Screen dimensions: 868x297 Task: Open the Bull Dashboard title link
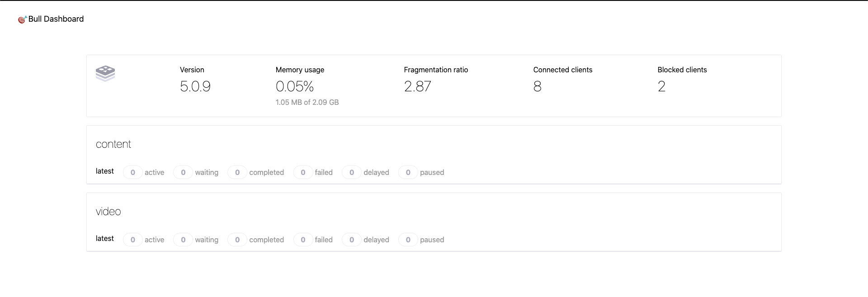pyautogui.click(x=56, y=19)
